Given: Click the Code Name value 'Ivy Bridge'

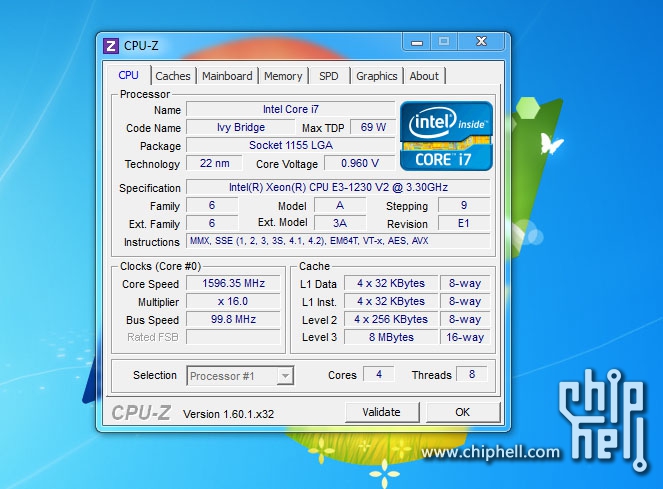Looking at the screenshot, I should coord(241,127).
